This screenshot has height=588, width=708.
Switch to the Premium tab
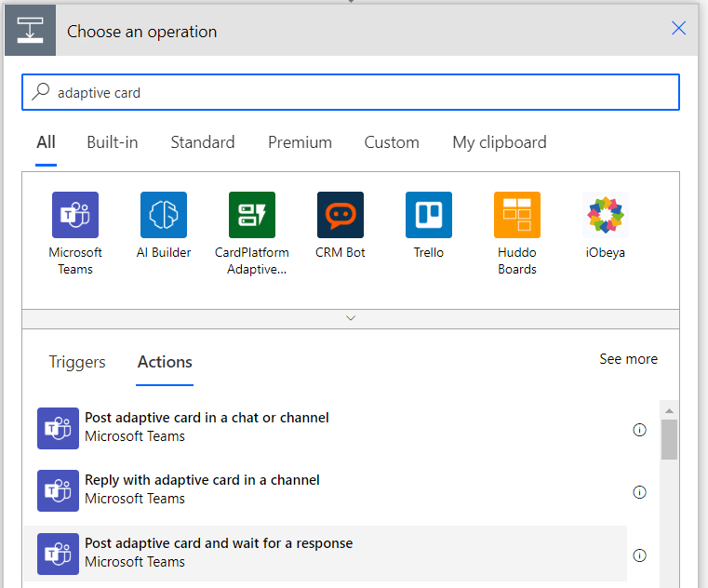(300, 142)
